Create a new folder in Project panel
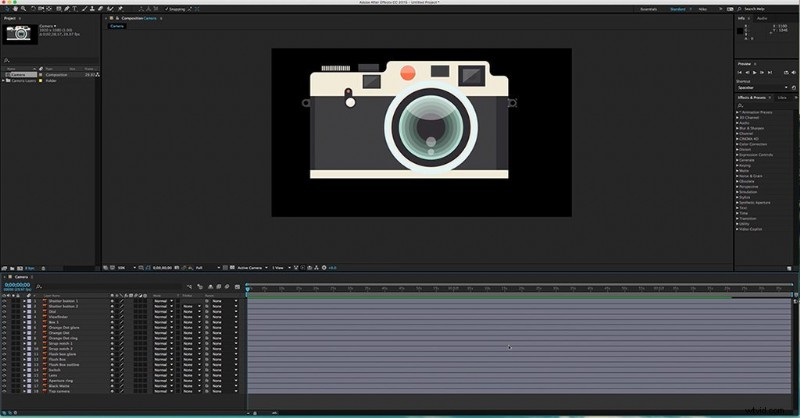Screen dimensions: 800x418 click(12, 268)
